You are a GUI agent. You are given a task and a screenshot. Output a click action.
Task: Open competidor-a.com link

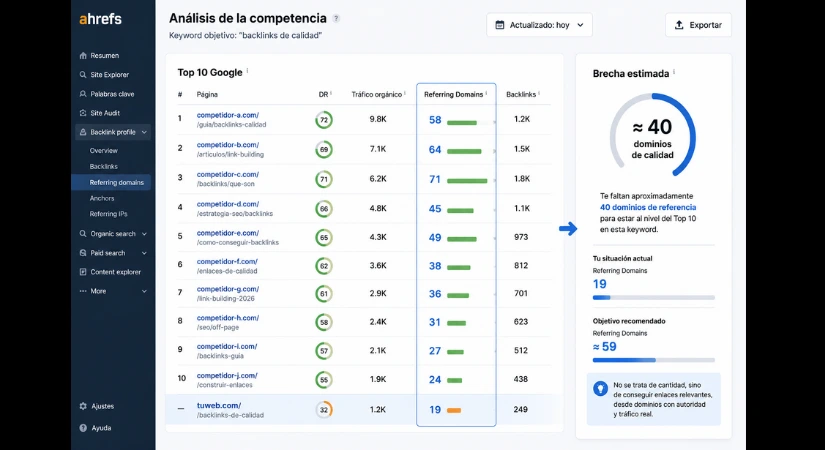click(x=228, y=115)
